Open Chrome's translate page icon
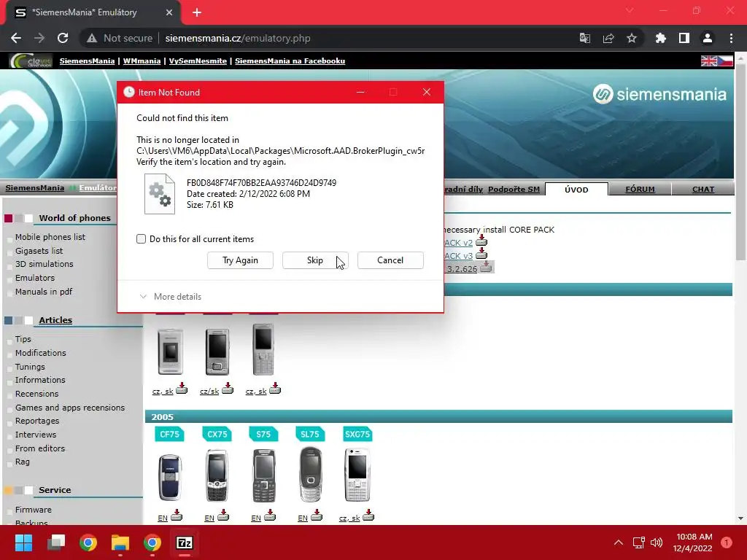The height and width of the screenshot is (560, 747). (x=584, y=38)
